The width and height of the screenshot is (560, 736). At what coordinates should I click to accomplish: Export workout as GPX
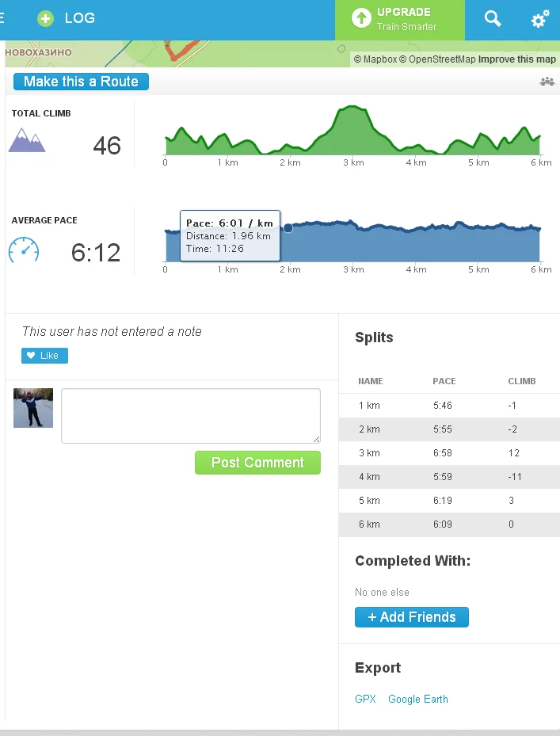[x=365, y=699]
